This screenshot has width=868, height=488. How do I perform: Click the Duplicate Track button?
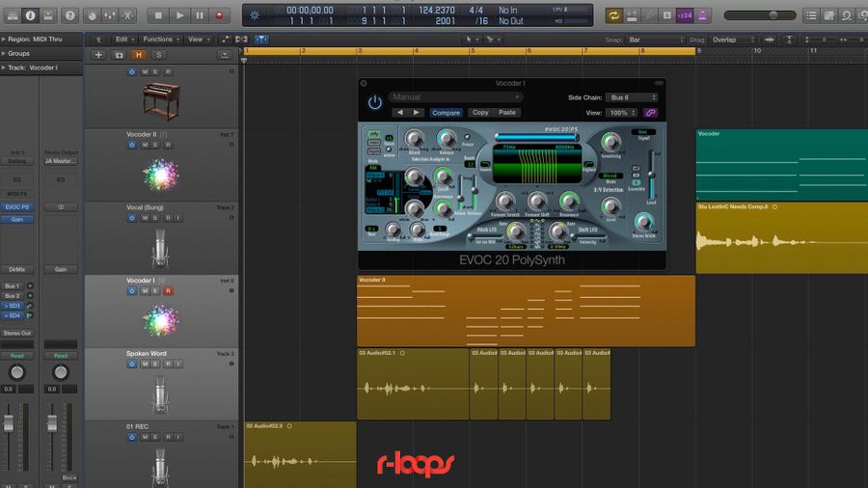(x=119, y=55)
